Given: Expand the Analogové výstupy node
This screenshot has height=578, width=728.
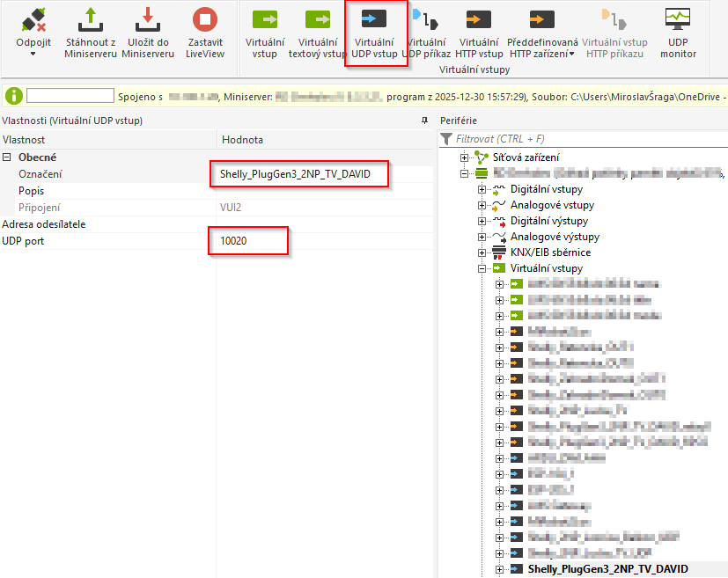Looking at the screenshot, I should coord(482,237).
